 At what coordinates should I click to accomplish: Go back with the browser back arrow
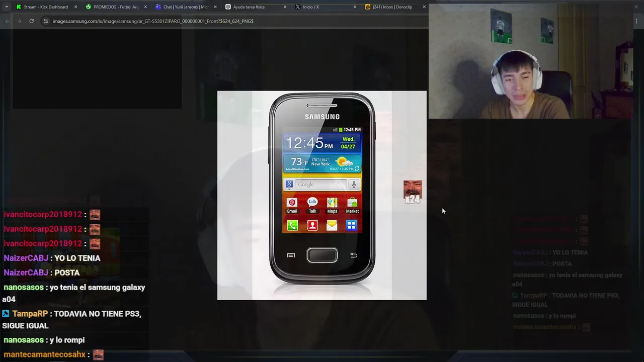[7, 21]
